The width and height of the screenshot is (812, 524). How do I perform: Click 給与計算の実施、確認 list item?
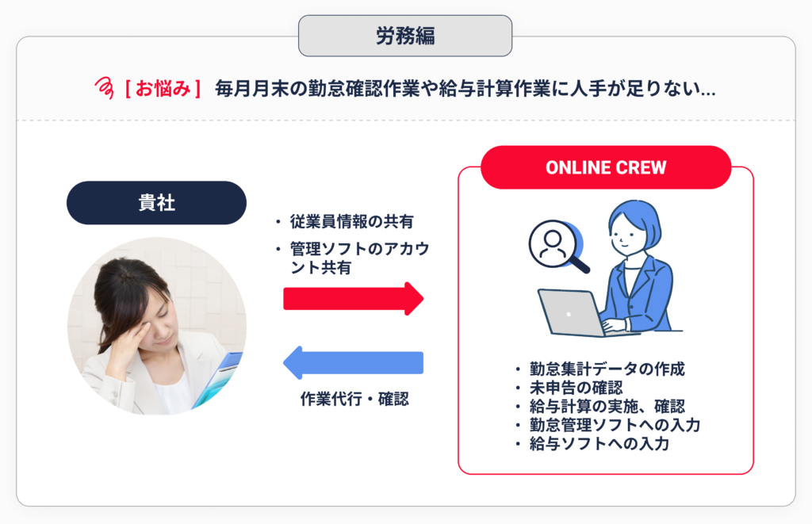tap(607, 406)
